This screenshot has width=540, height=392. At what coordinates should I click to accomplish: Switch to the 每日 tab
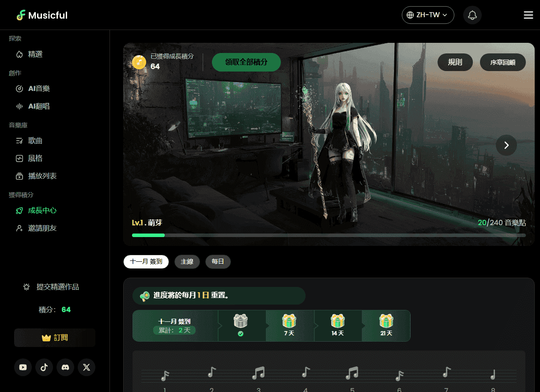coord(218,262)
